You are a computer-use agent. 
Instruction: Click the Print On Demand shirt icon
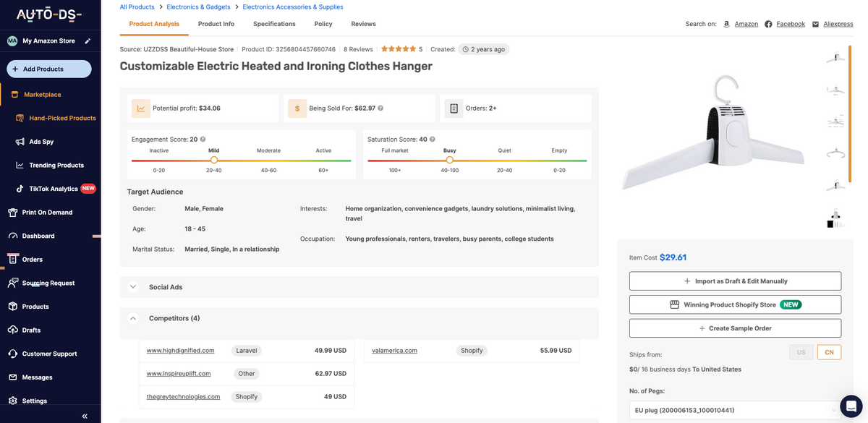click(12, 213)
